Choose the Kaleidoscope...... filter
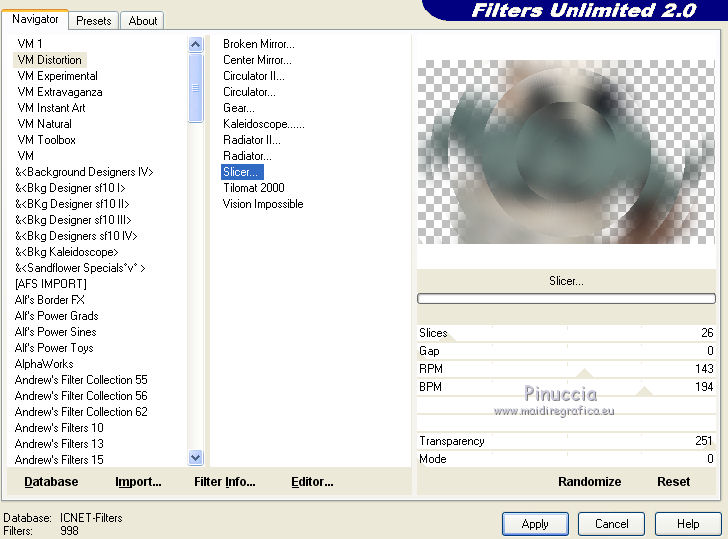 point(263,124)
